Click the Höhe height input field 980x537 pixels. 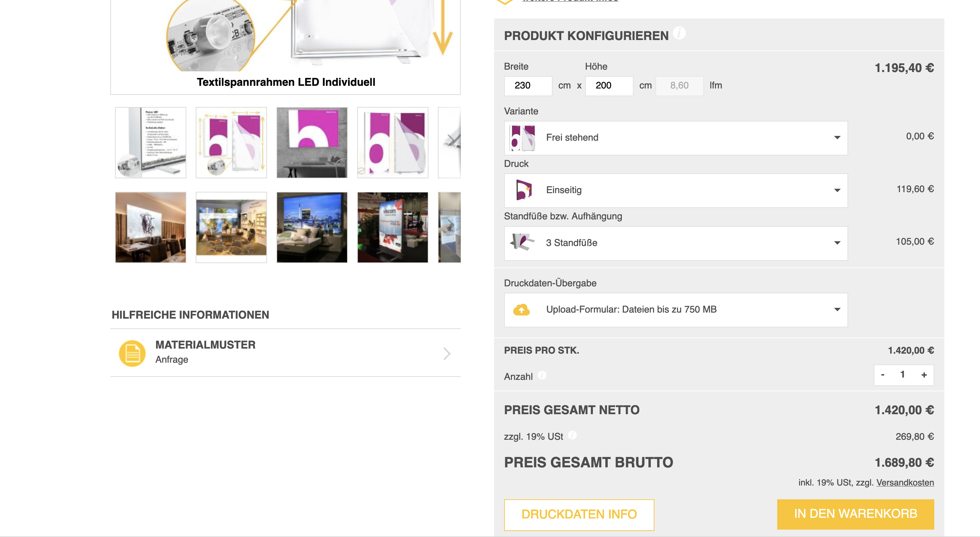[x=609, y=86]
